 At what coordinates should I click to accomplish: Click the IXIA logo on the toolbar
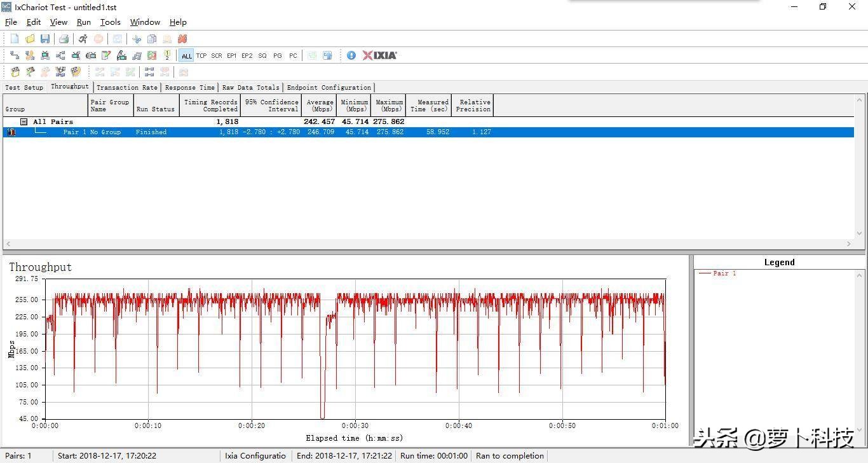[379, 55]
